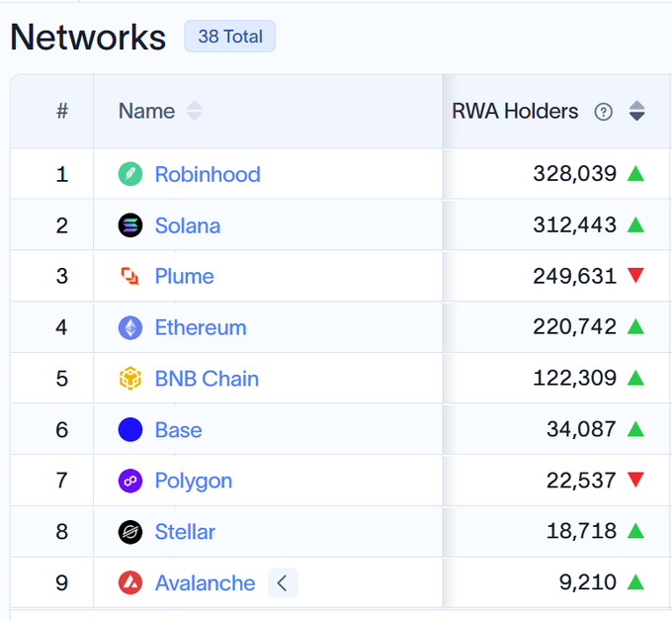The width and height of the screenshot is (672, 620).
Task: Click the red down arrow beside 22,537
Action: [x=635, y=480]
